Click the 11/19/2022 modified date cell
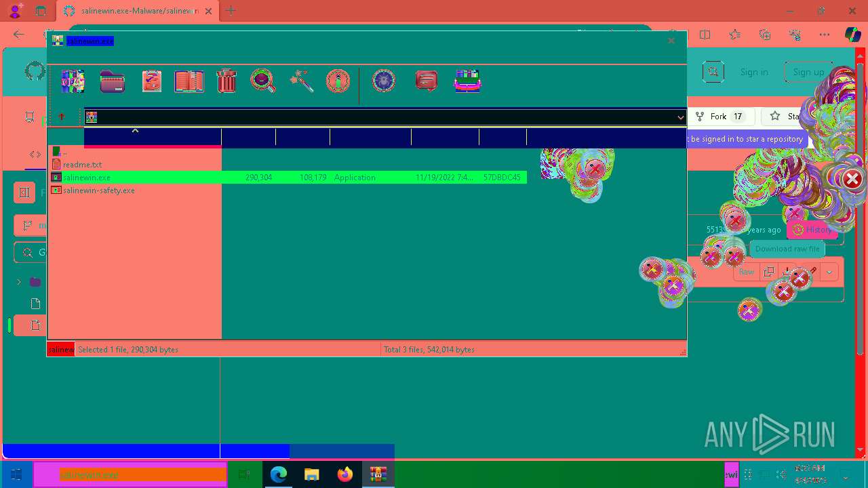The image size is (868, 488). pos(445,178)
